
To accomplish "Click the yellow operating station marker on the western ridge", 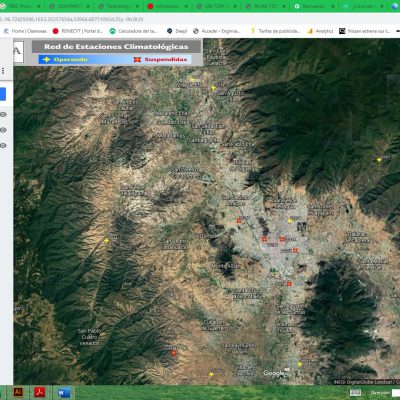I will click(106, 240).
